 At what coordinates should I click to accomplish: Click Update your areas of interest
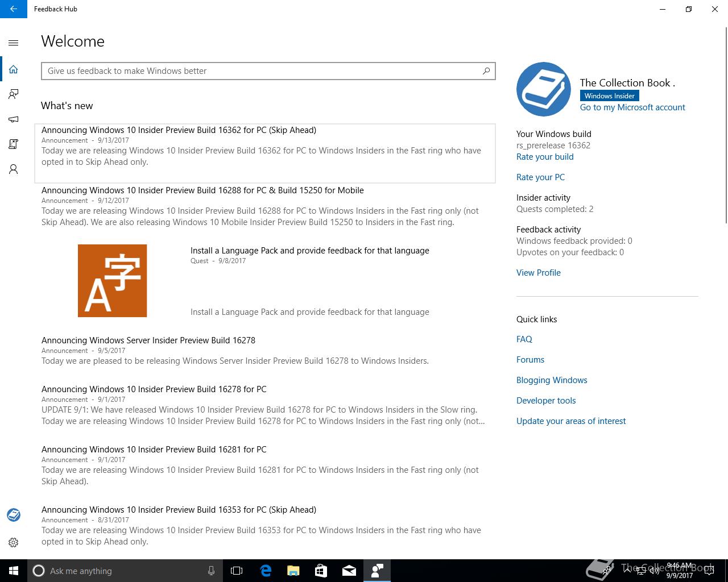point(571,421)
